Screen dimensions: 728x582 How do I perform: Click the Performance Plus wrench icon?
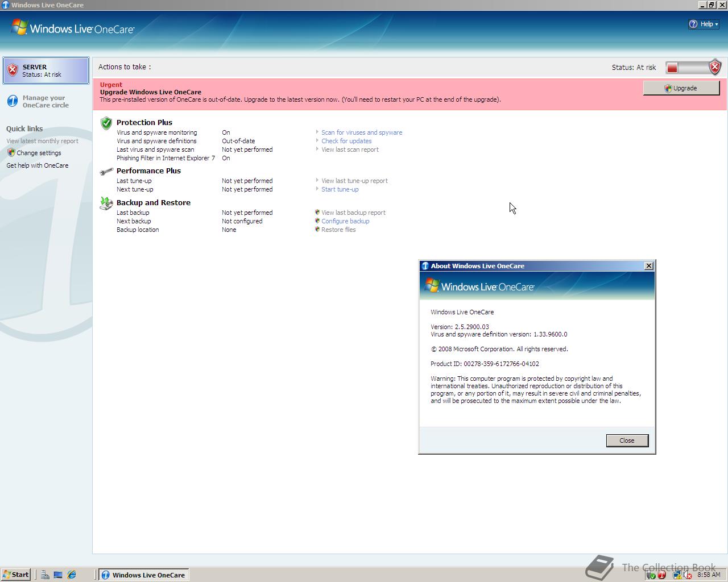(106, 171)
